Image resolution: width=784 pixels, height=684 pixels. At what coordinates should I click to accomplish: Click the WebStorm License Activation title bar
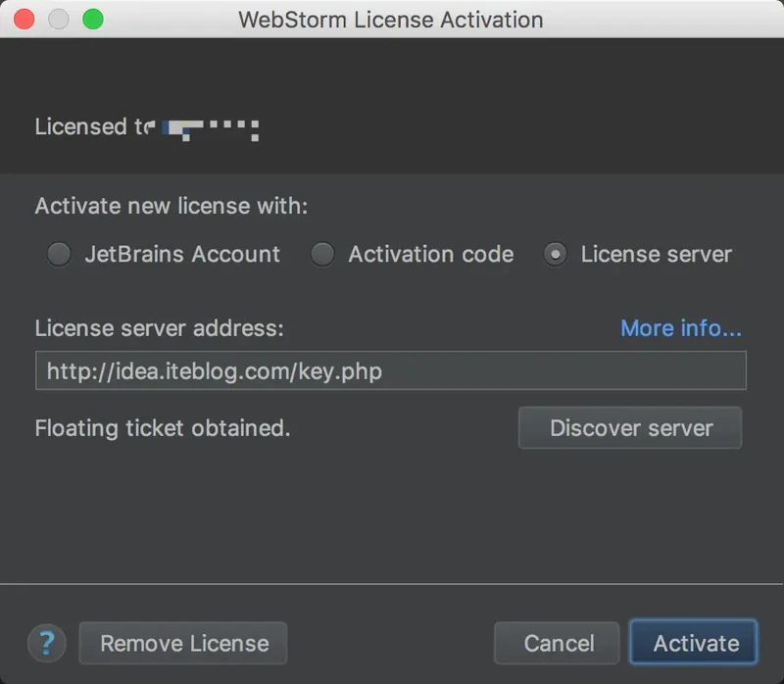[390, 19]
